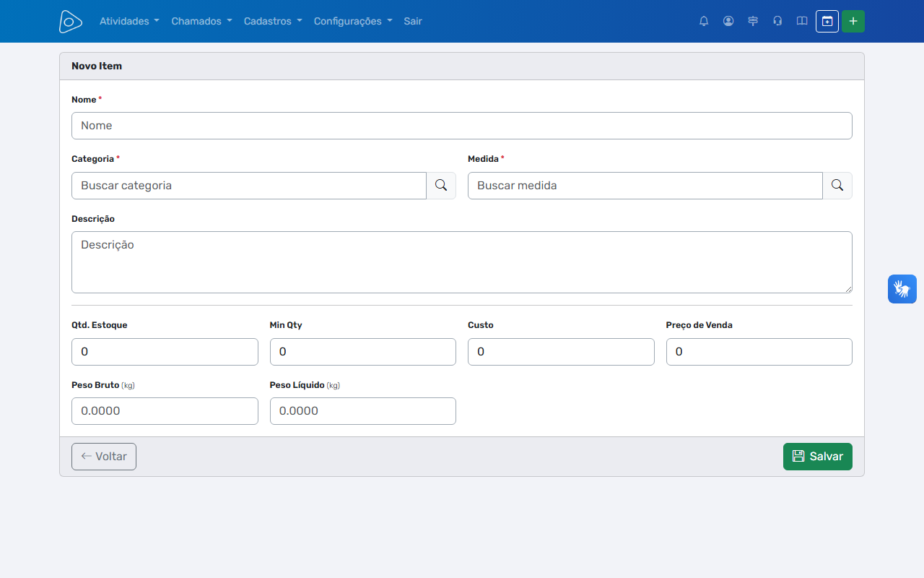The width and height of the screenshot is (924, 578).
Task: Click Sair to log out
Action: click(x=413, y=21)
